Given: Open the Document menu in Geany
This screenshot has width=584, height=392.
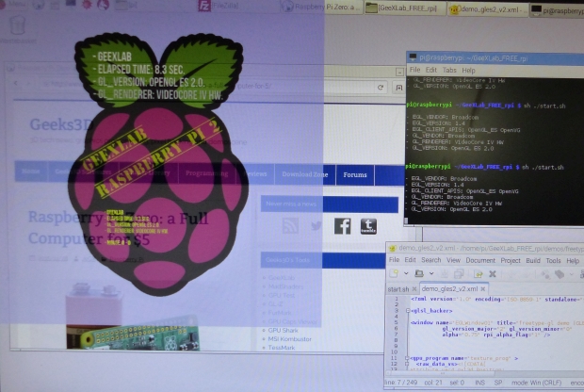Looking at the screenshot, I should click(x=480, y=260).
